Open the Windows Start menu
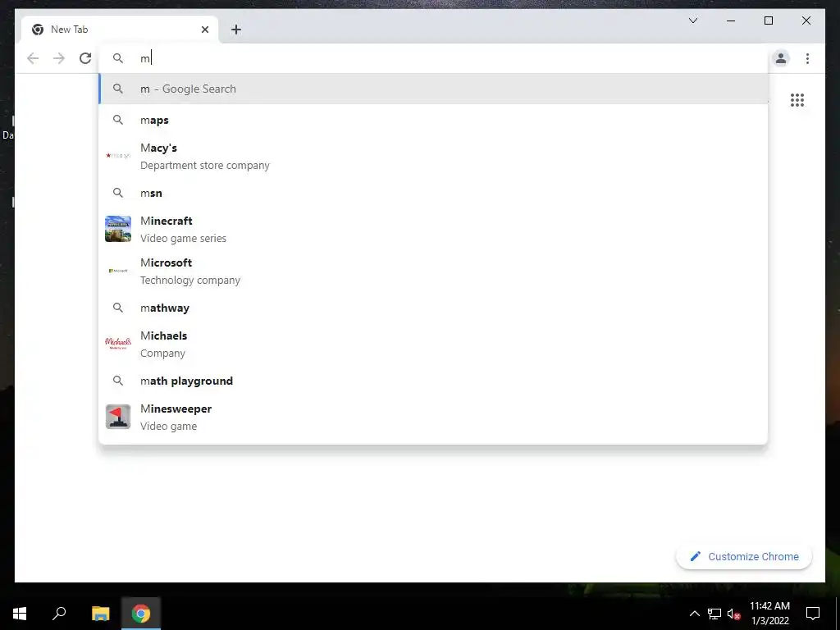The height and width of the screenshot is (630, 840). coord(20,614)
